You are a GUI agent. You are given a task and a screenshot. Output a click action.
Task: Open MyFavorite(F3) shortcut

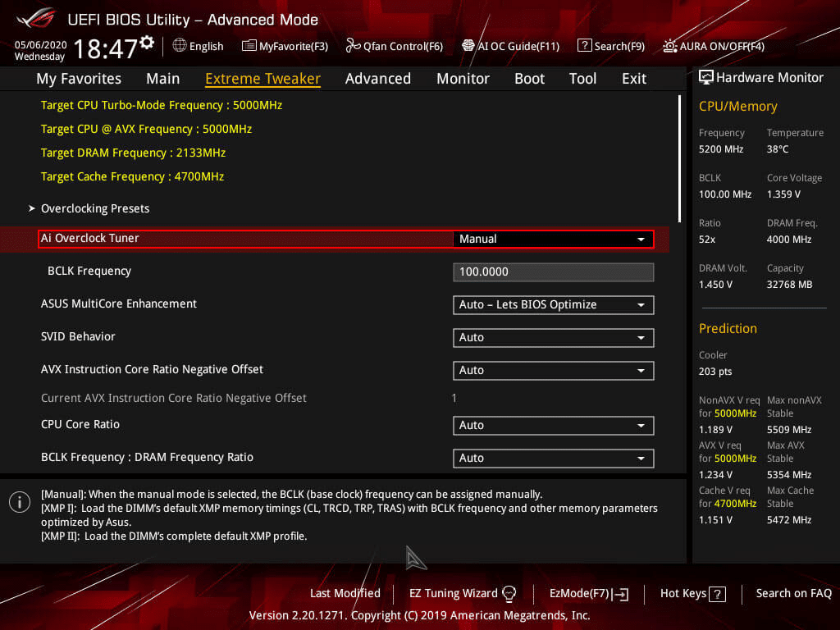[x=285, y=46]
